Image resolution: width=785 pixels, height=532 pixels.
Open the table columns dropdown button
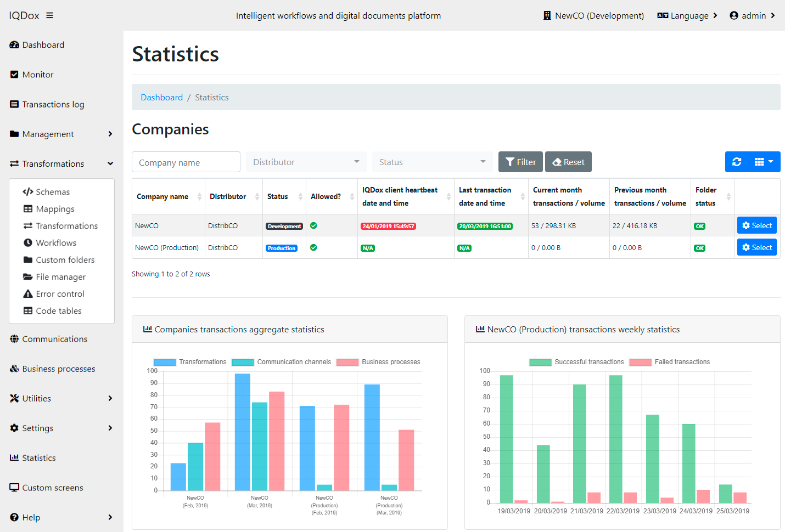(764, 162)
